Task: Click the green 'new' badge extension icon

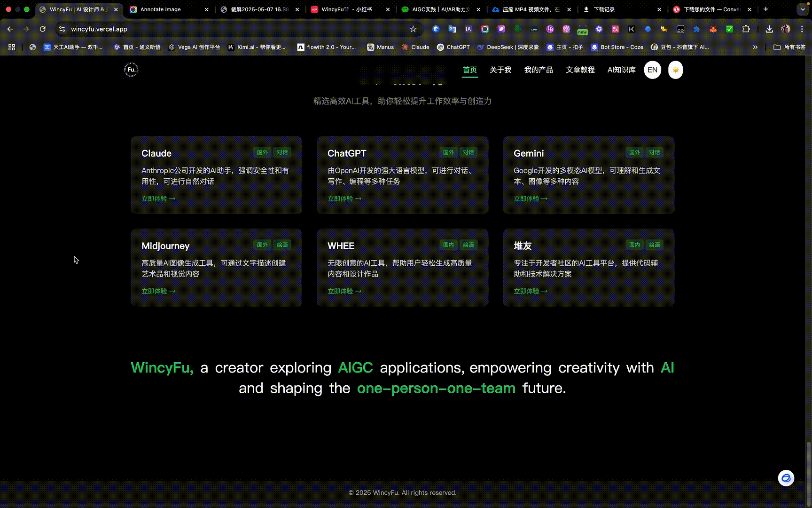Action: [x=583, y=30]
